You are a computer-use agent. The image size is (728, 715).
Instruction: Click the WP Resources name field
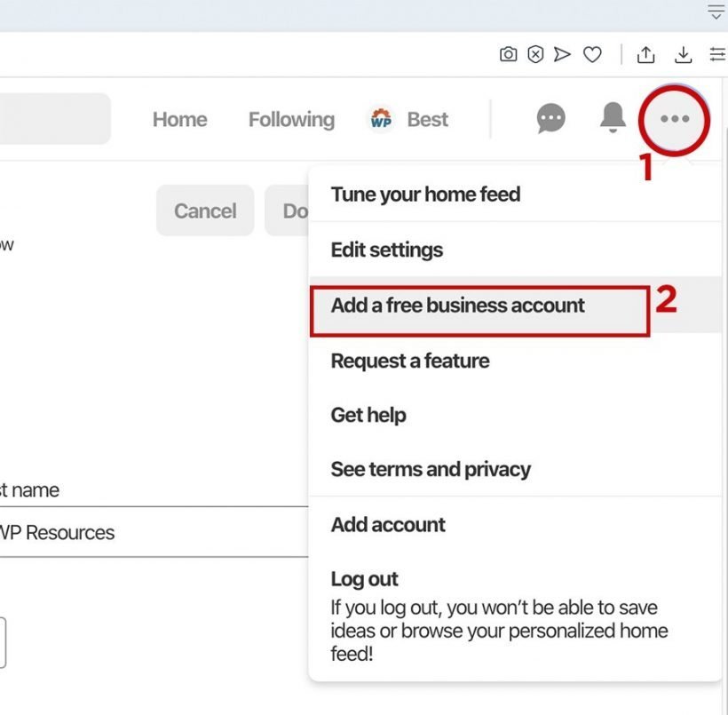[x=154, y=532]
